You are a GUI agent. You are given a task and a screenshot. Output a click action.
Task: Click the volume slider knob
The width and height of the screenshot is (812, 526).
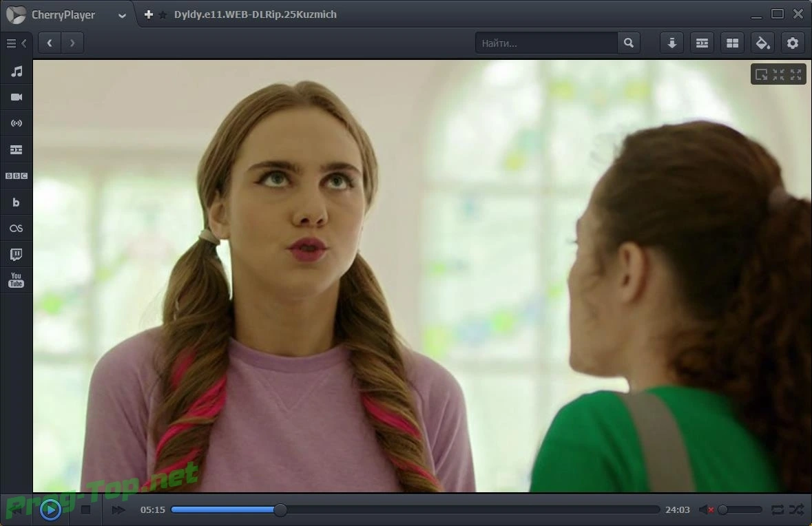723,510
